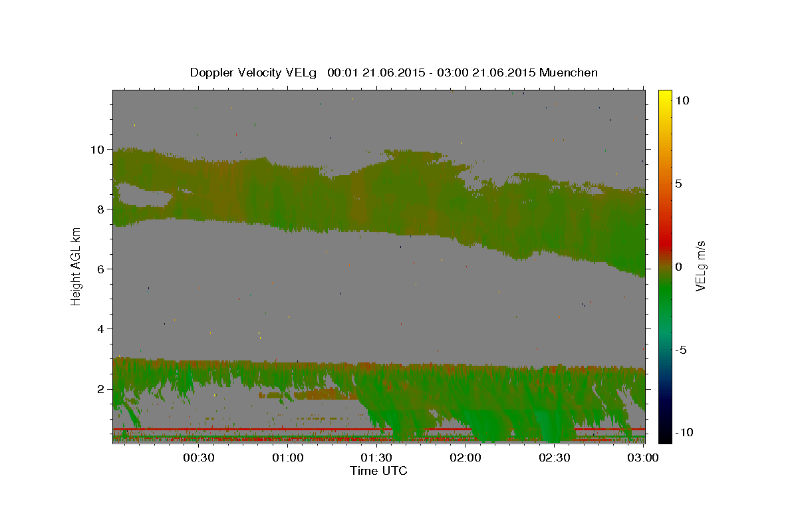The height and width of the screenshot is (532, 798).
Task: Click the colorbar value 0
Action: click(x=680, y=267)
